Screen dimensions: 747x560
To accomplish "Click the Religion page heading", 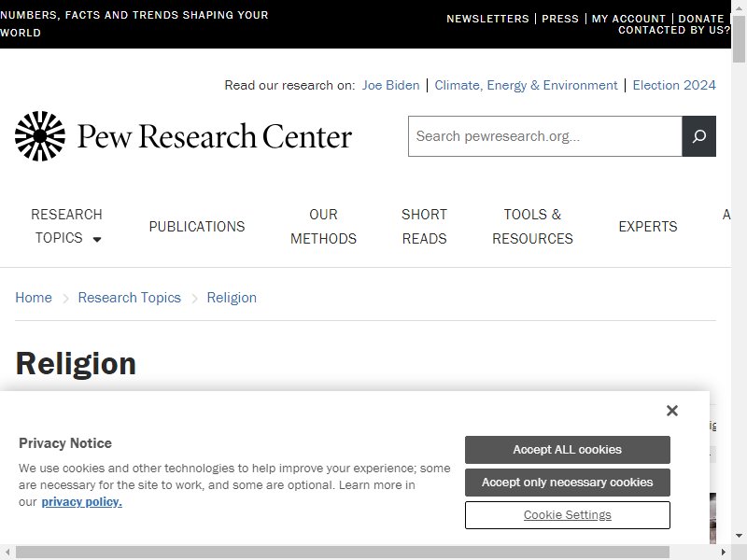I will tap(76, 364).
